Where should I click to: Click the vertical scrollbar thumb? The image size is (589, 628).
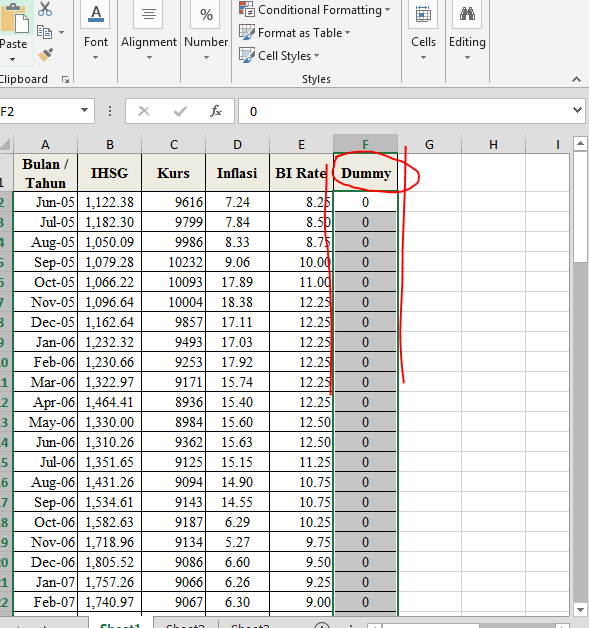[580, 207]
